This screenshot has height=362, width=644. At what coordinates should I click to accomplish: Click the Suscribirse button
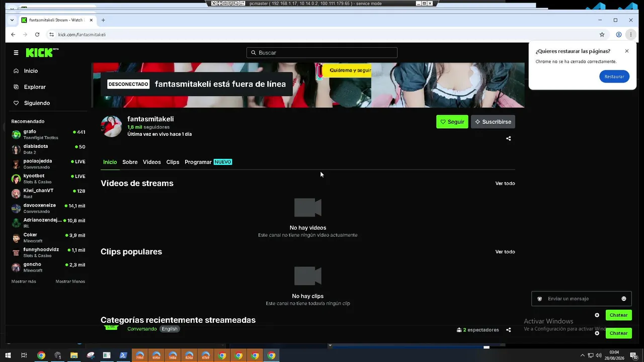point(493,122)
